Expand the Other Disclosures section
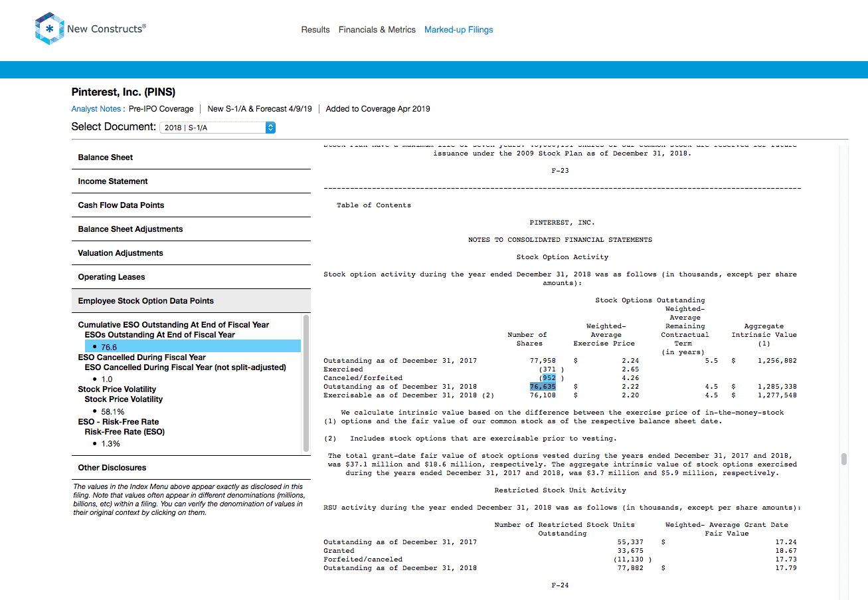Screen dimensions: 868x600 (191, 468)
